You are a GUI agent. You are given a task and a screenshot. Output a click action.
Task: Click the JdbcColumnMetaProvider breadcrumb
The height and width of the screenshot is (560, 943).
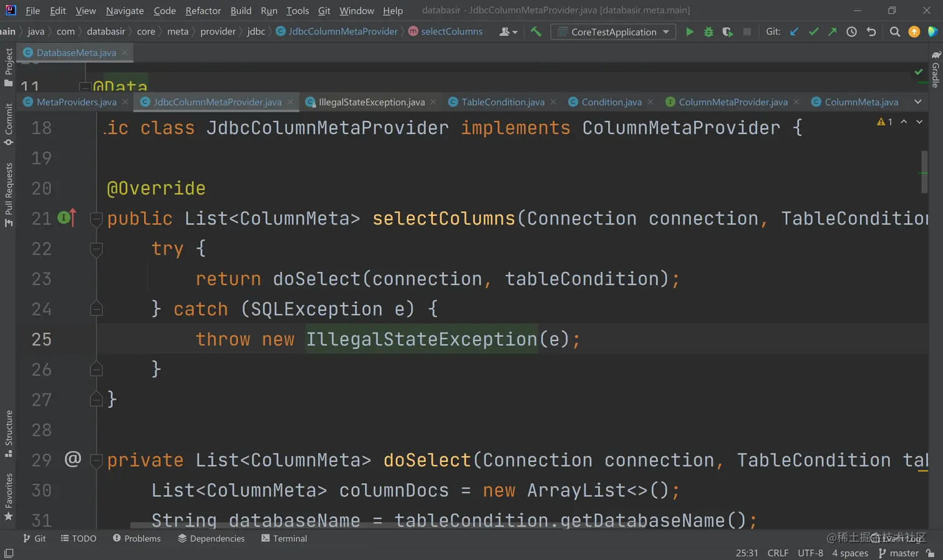pyautogui.click(x=337, y=32)
